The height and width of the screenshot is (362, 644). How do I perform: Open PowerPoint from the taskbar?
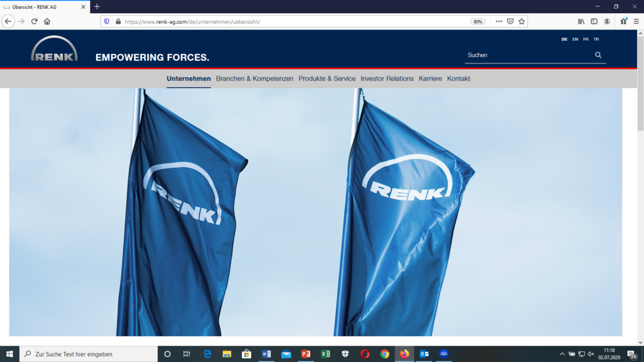pos(306,354)
